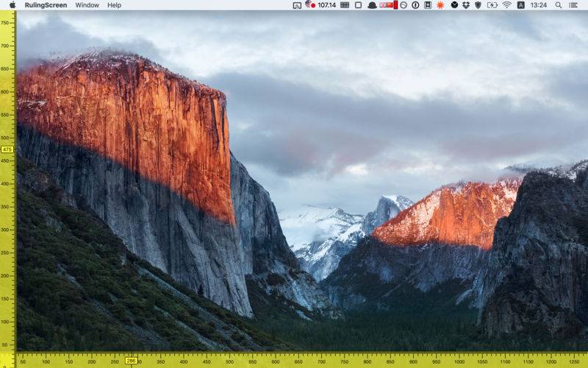
Task: Click the 600 label on vertical ruler
Action: 5,91
